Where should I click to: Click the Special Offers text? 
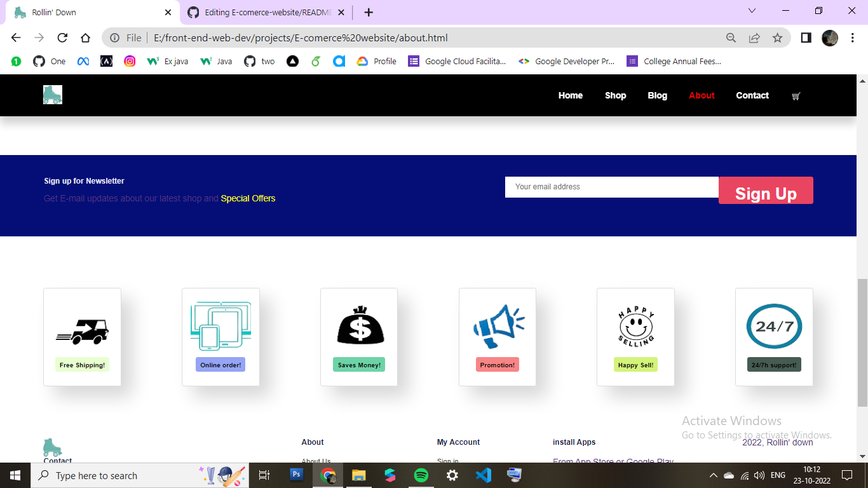(x=248, y=198)
